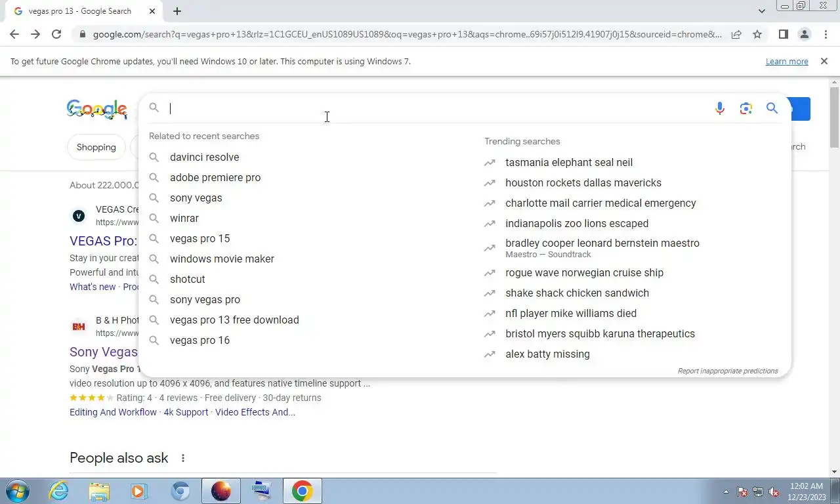840x504 pixels.
Task: Open Google Lens image search icon
Action: tap(745, 108)
